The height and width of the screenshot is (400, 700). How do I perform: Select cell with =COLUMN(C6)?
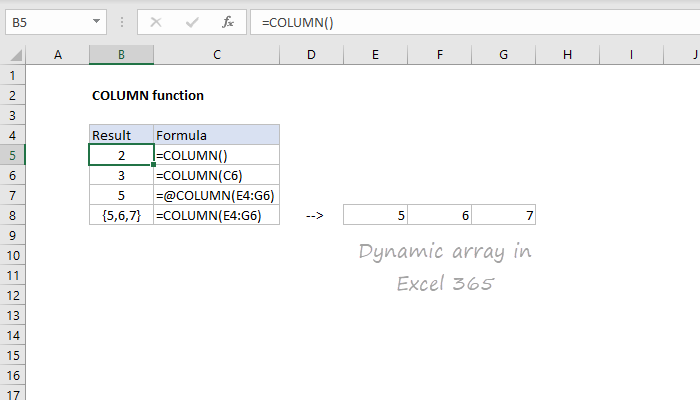pyautogui.click(x=217, y=175)
